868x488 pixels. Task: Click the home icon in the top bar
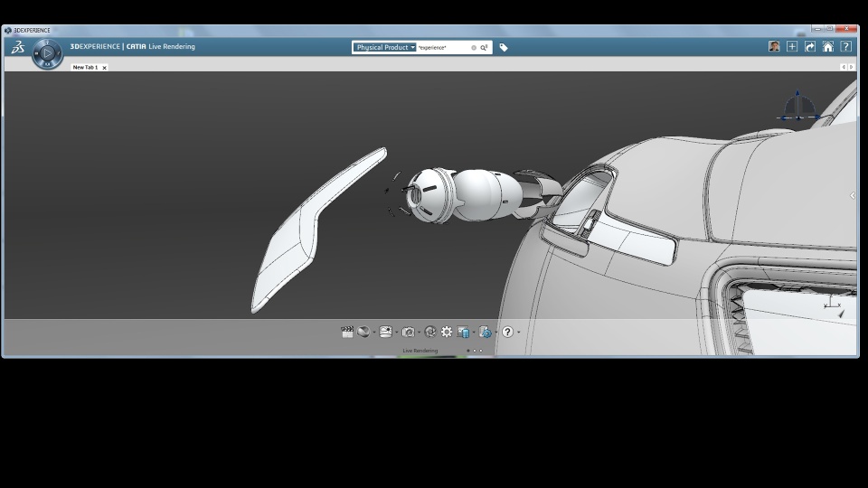click(827, 46)
